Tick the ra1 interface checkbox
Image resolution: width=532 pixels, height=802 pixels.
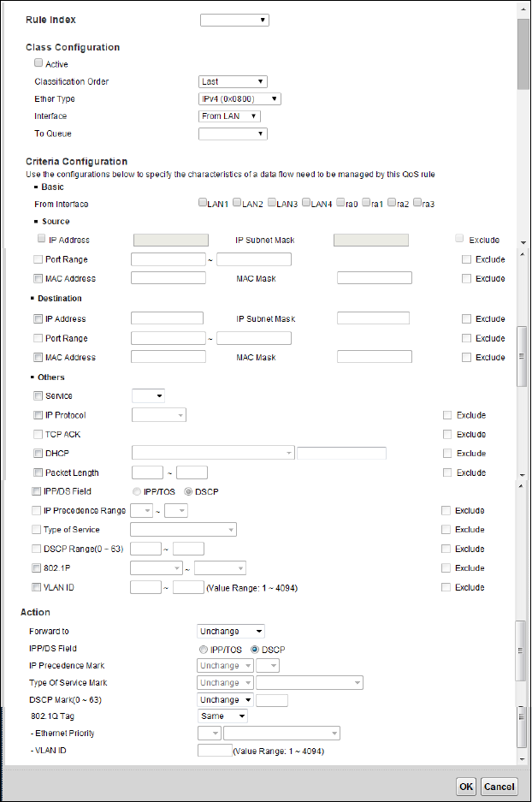coord(366,202)
